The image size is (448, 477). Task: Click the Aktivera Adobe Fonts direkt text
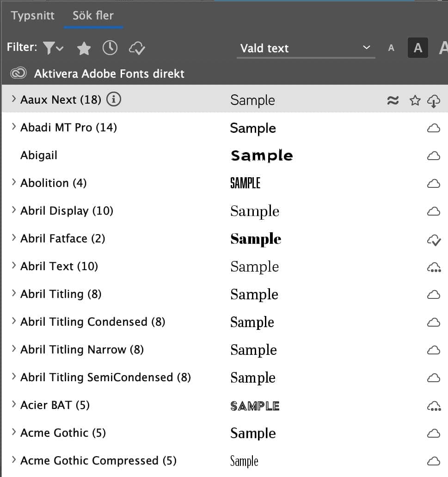click(109, 74)
